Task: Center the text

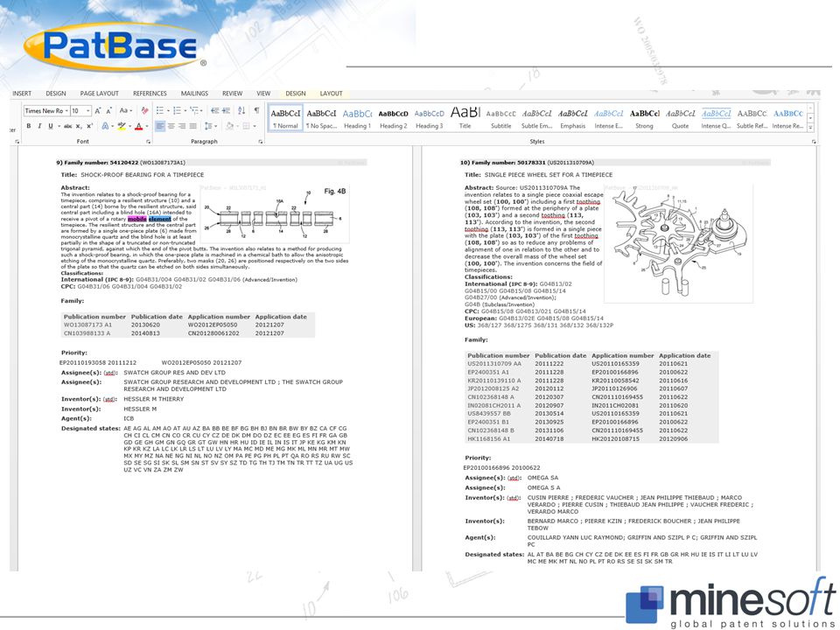Action: [x=171, y=126]
